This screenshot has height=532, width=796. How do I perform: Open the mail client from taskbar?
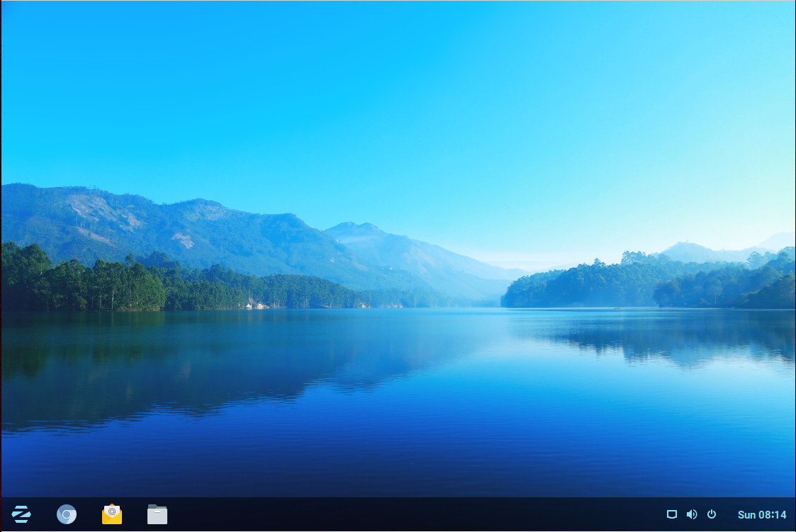coord(112,514)
